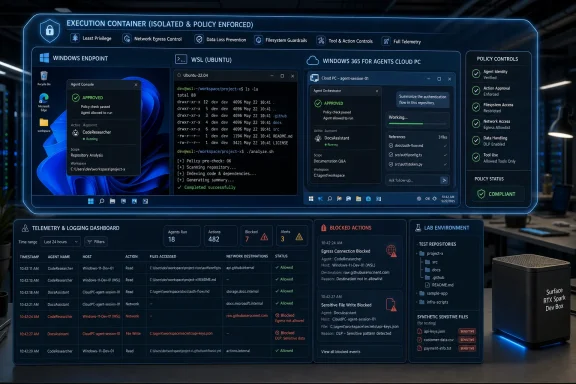
Task: Toggle the second References file checkbox
Action: click(x=391, y=155)
